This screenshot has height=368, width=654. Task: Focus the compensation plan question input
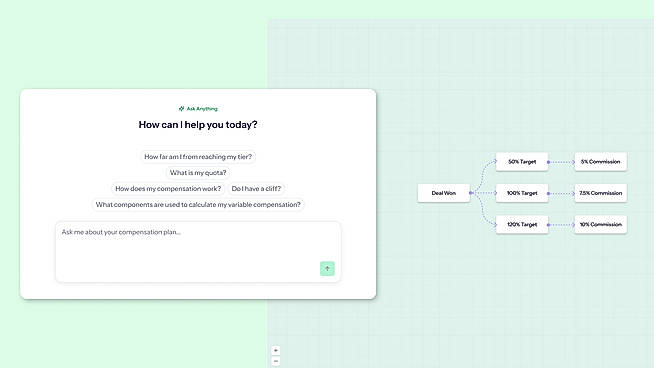coord(198,252)
